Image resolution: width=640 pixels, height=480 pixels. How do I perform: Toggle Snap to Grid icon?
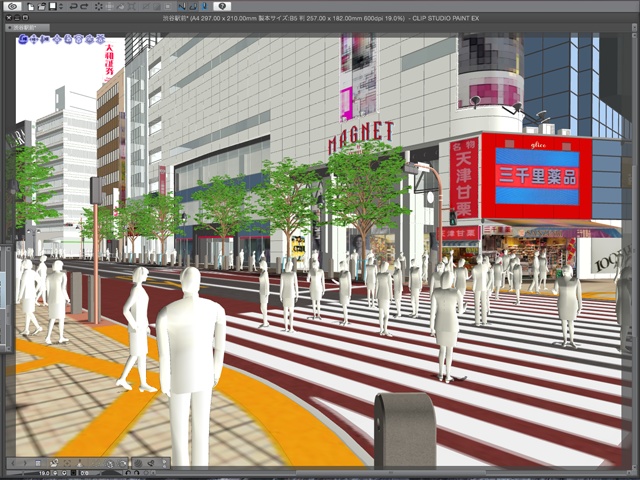click(205, 7)
